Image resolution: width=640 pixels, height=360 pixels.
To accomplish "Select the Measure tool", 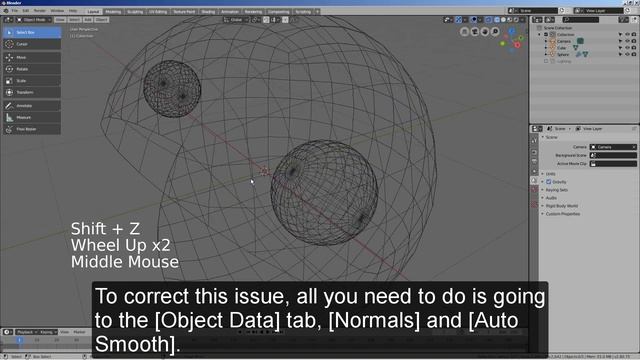I will (32, 118).
